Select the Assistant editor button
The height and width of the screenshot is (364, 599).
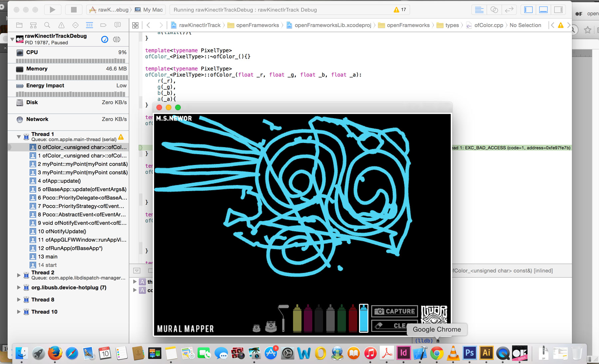(x=494, y=10)
